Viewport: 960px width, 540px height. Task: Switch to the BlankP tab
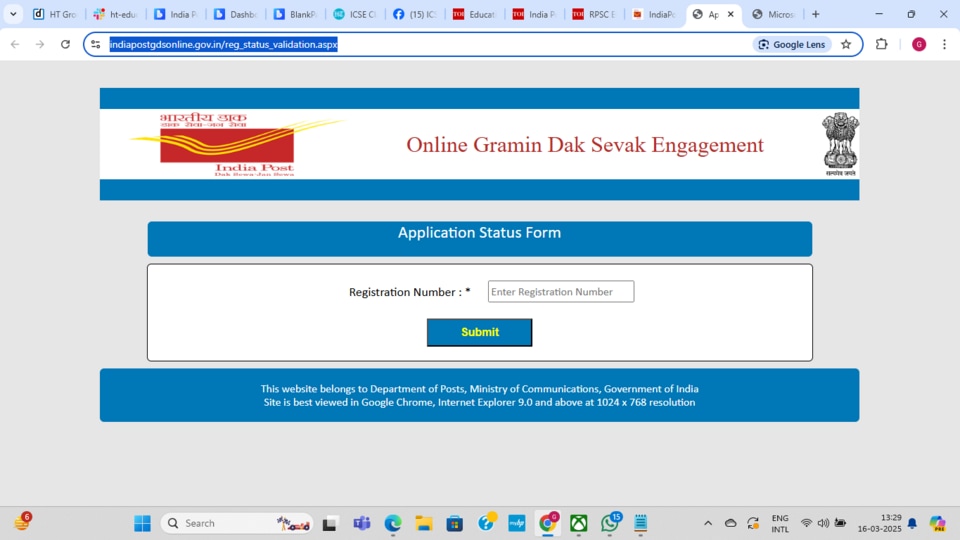(x=295, y=14)
